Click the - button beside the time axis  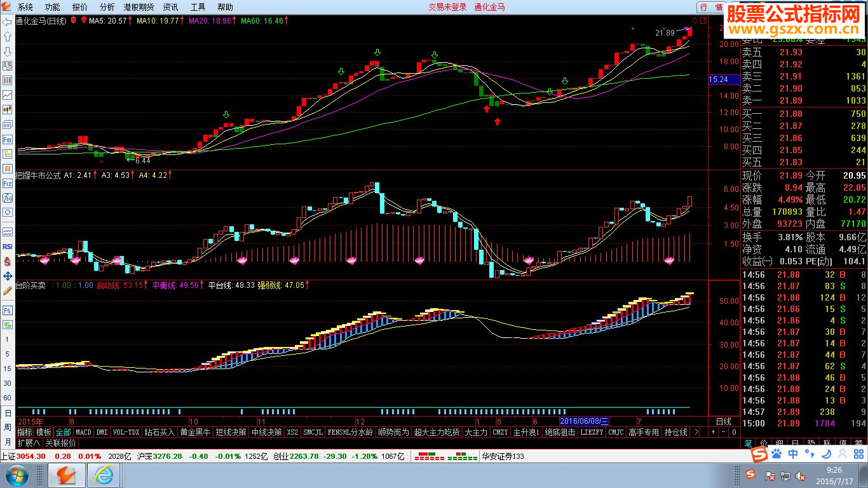click(723, 431)
